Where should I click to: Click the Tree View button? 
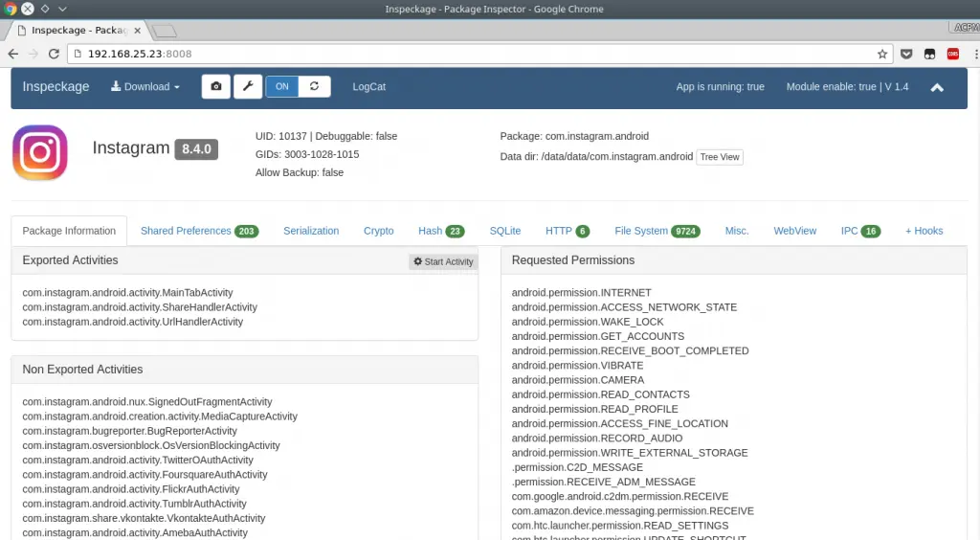click(x=720, y=157)
